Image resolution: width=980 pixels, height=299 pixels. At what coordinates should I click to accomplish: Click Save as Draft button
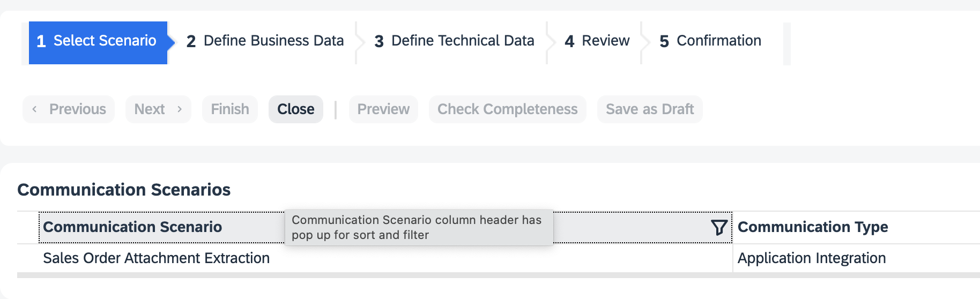coord(649,109)
